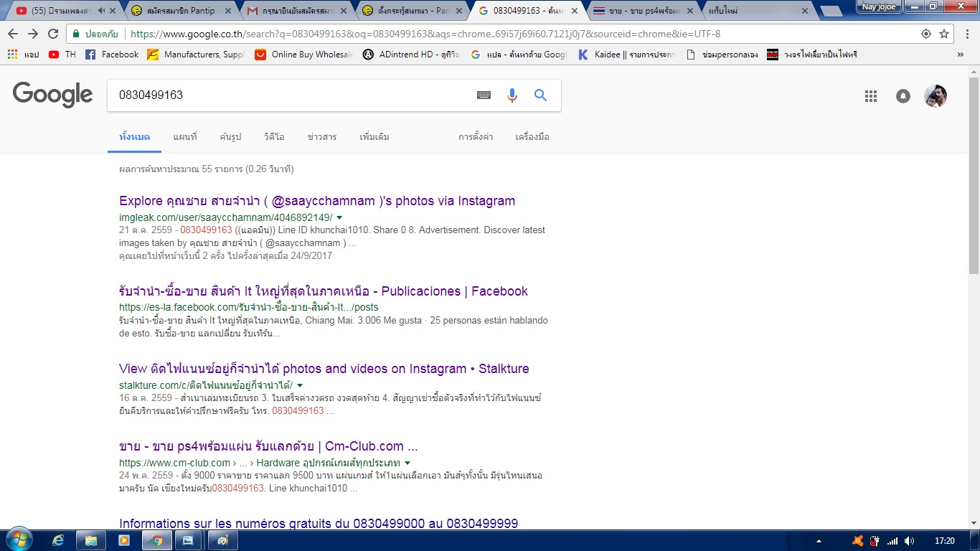
Task: Open the Online Buy Wholesale bookmark
Action: (x=304, y=55)
